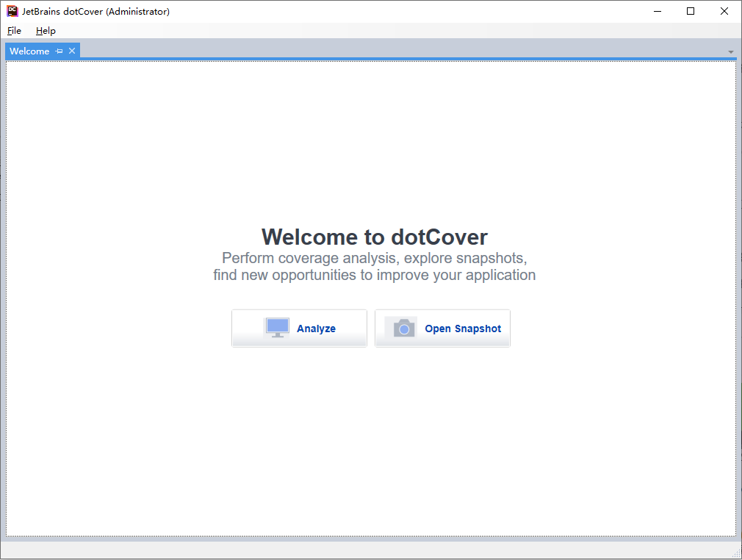
Task: Click the dotCover logo icon in the title bar
Action: pyautogui.click(x=12, y=11)
